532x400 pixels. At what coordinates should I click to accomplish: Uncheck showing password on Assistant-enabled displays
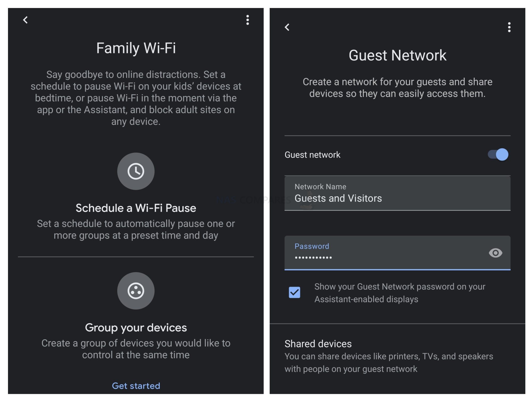(x=295, y=293)
